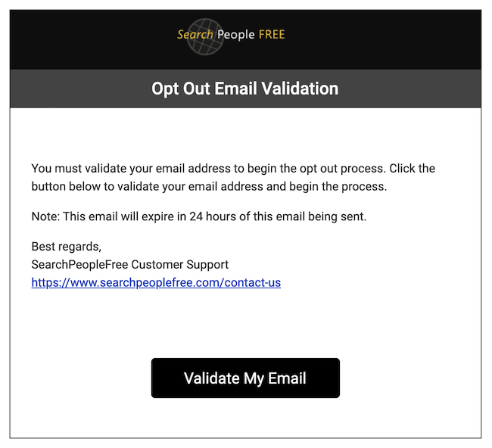Click the 'Opt Out Email Validation' heading
The width and height of the screenshot is (492, 448).
tap(245, 89)
